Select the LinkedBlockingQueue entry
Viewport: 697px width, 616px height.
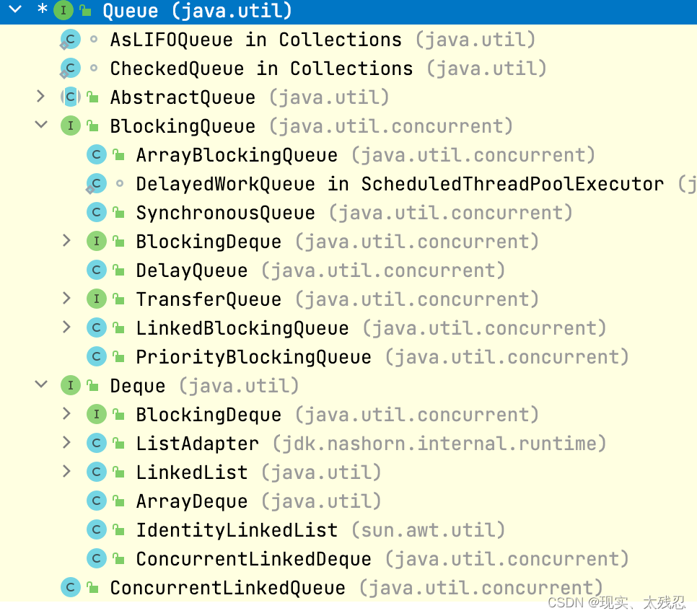(x=371, y=328)
